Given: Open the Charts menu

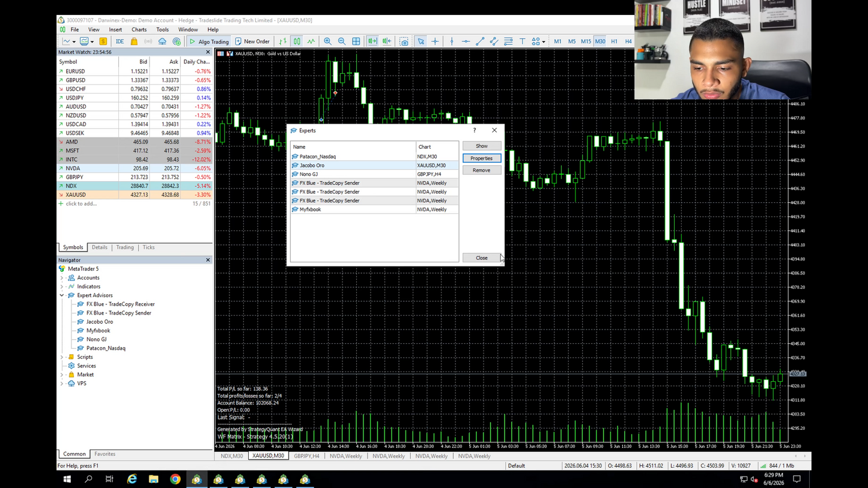Looking at the screenshot, I should click(139, 29).
